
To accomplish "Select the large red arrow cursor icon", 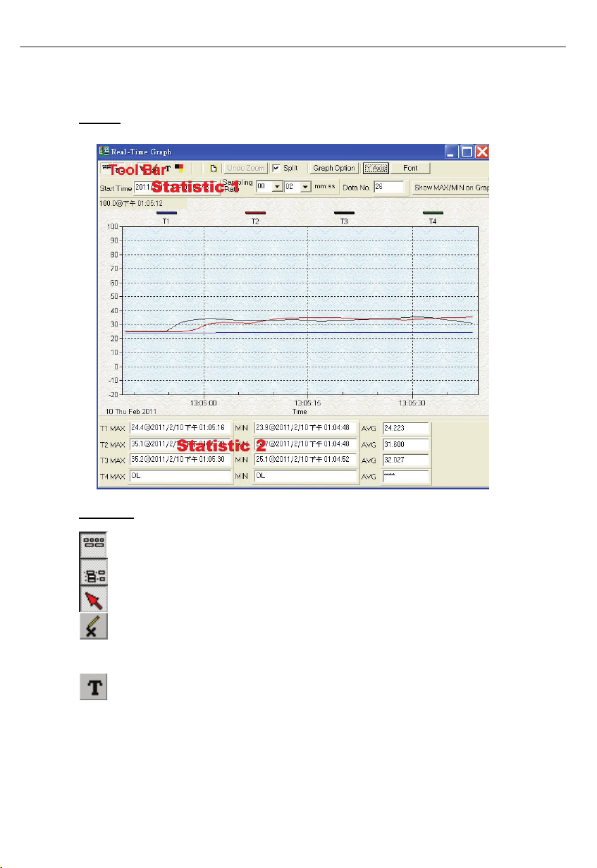I will [93, 599].
